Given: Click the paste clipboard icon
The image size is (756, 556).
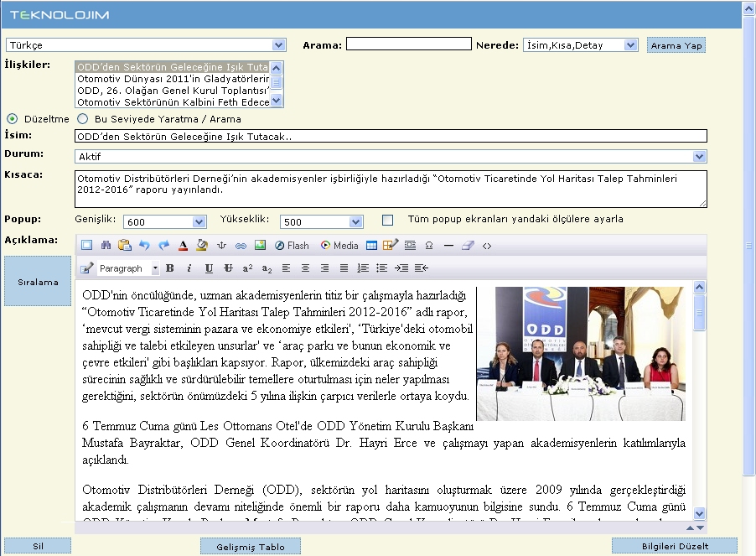Looking at the screenshot, I should [x=125, y=246].
